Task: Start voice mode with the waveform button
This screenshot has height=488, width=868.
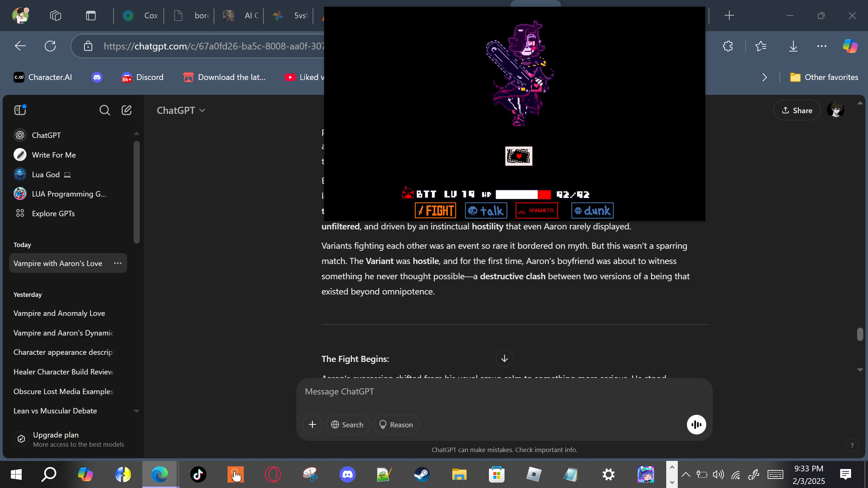Action: click(x=696, y=425)
